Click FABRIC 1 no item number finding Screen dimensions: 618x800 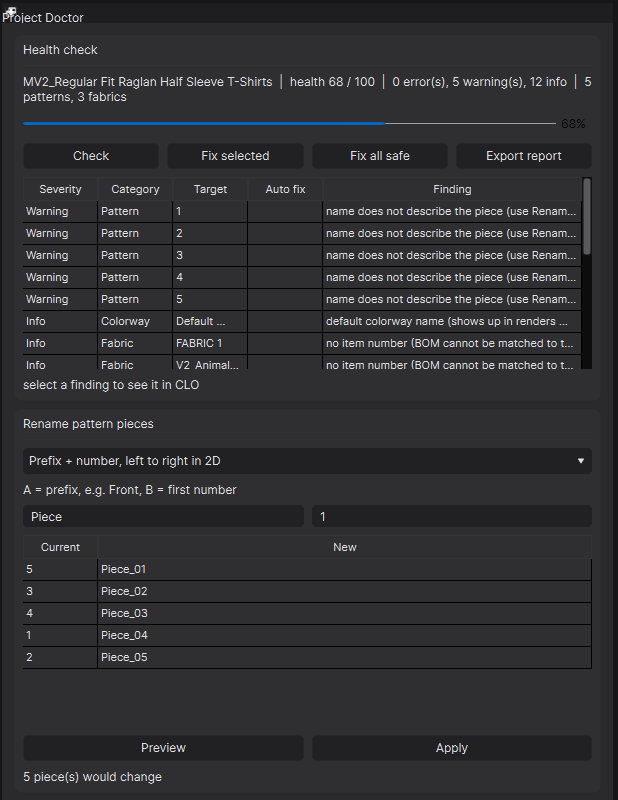pos(452,343)
